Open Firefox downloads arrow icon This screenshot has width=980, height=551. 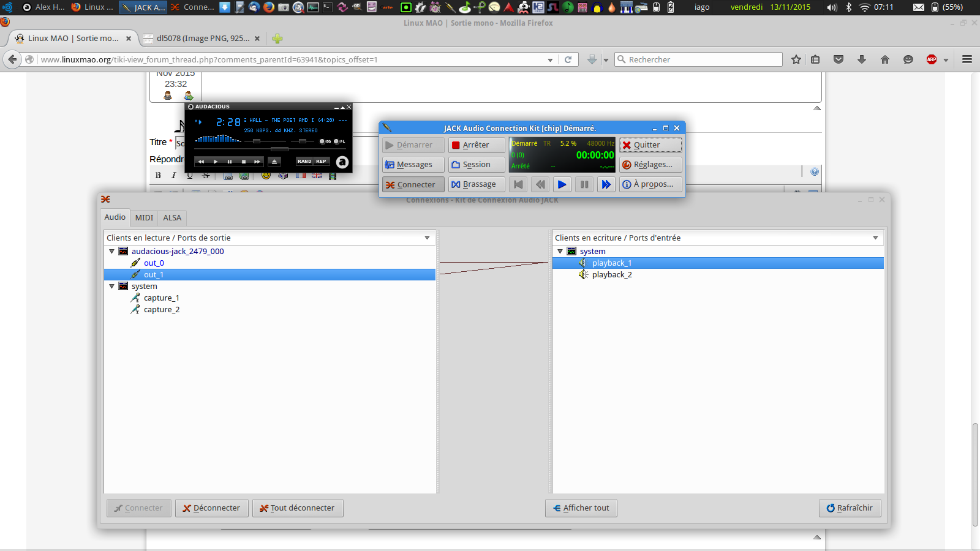862,59
